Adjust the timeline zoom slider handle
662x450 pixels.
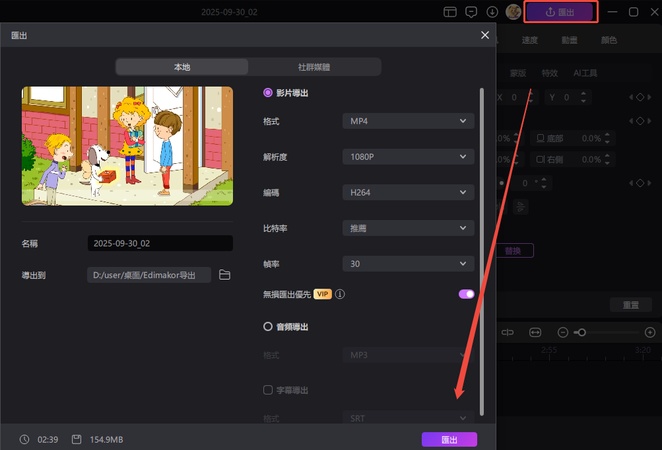click(582, 333)
